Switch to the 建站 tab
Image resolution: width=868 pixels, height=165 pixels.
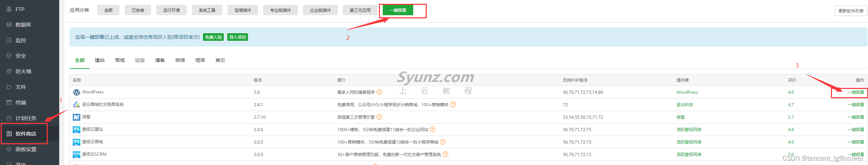click(100, 61)
